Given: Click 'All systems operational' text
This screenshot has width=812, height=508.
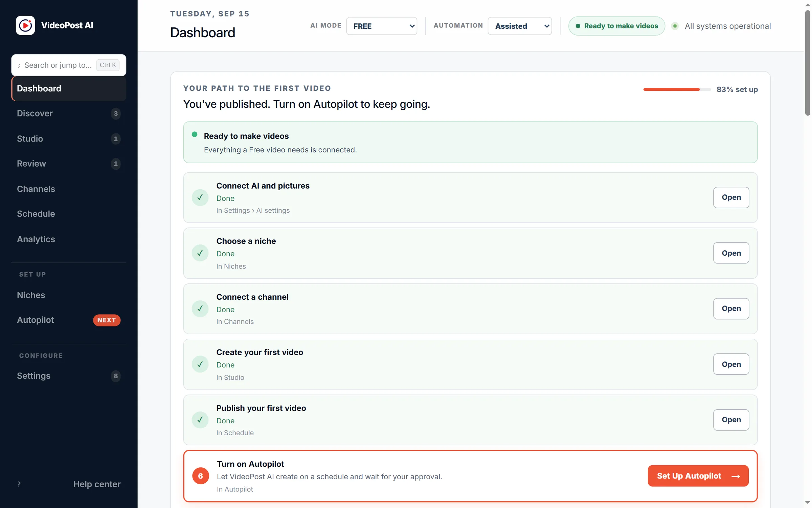Looking at the screenshot, I should pyautogui.click(x=728, y=26).
